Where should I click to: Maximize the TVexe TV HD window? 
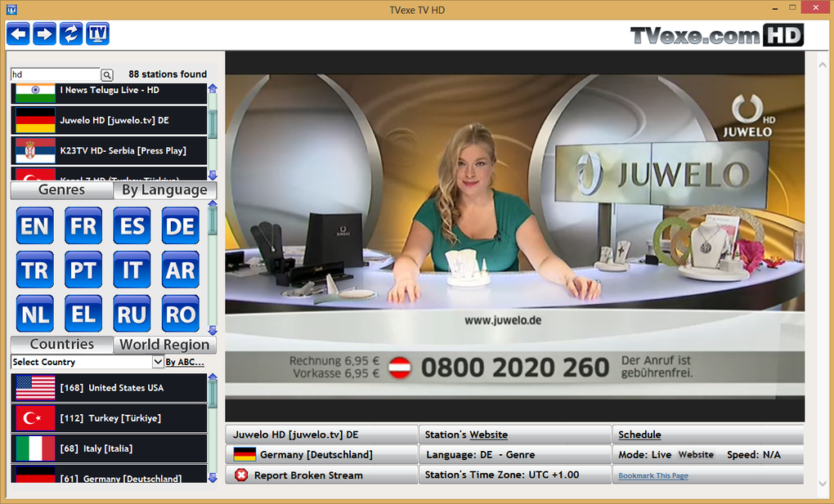click(x=792, y=7)
